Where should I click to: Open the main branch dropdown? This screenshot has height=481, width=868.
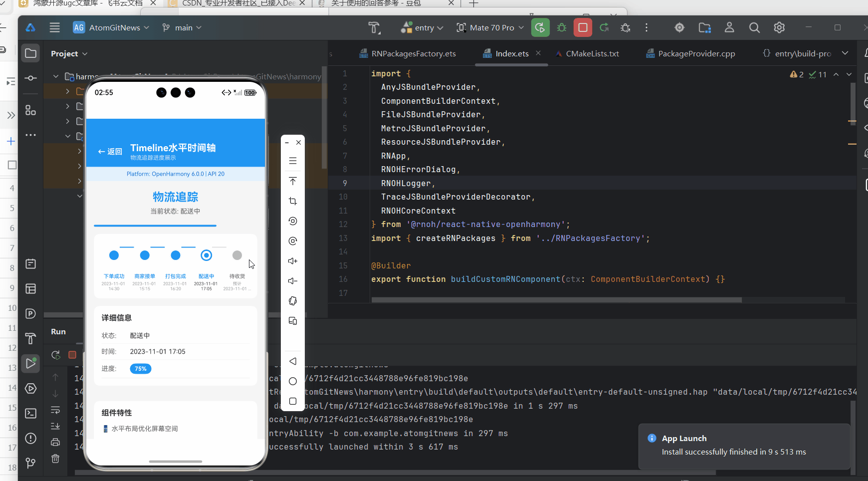182,27
